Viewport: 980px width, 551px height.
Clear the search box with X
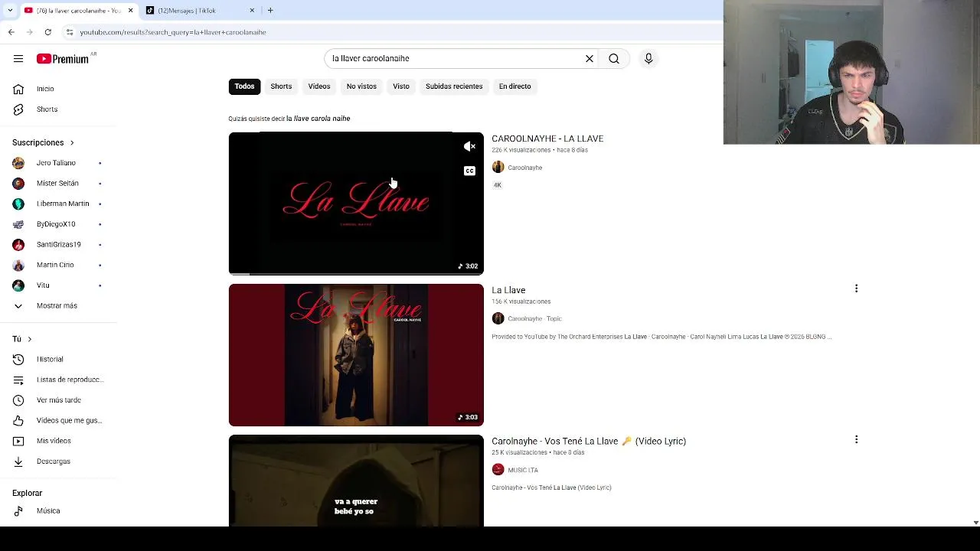click(x=590, y=58)
